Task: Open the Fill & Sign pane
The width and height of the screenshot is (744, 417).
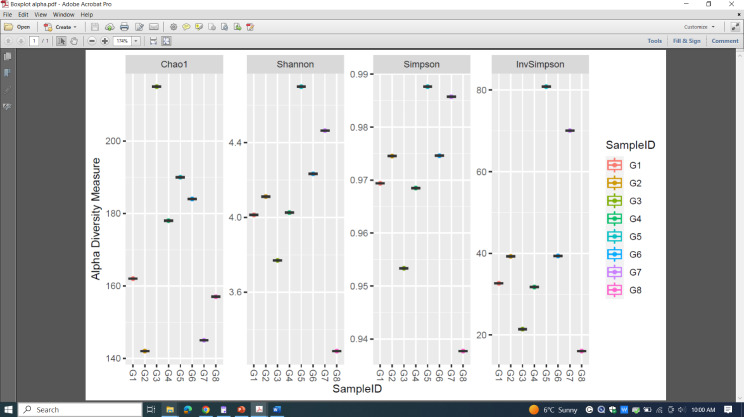Action: point(686,41)
